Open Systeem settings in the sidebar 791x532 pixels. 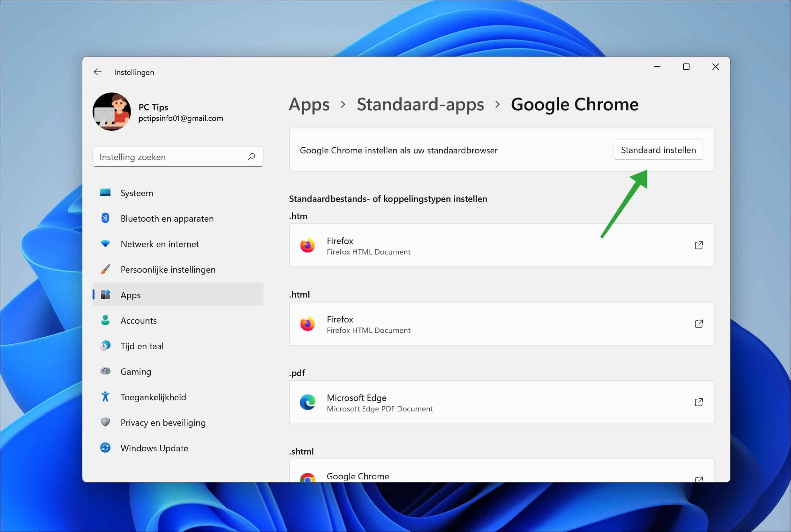(137, 193)
